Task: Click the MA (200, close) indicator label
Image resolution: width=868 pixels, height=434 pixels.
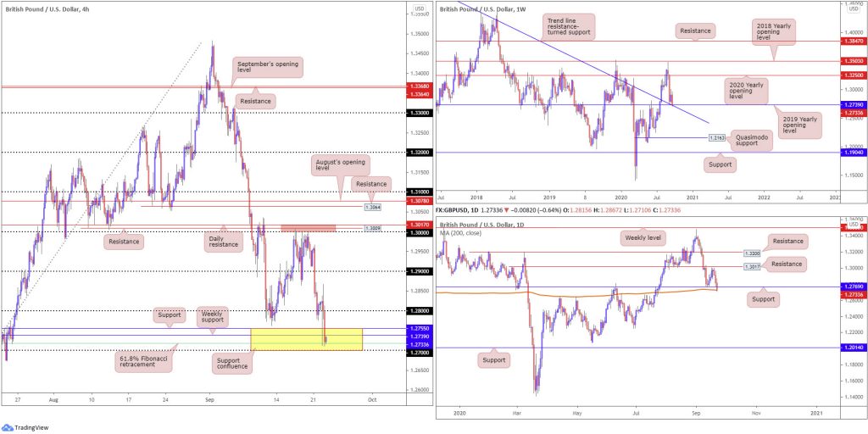Action: click(x=462, y=233)
